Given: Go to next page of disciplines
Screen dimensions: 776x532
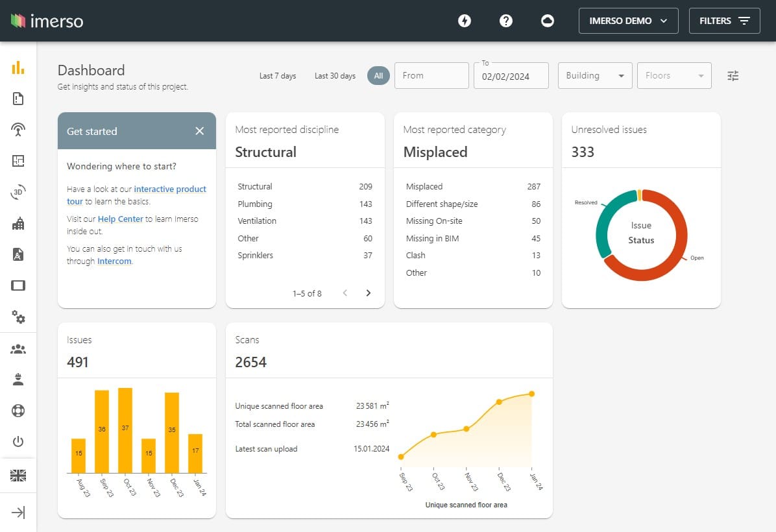Looking at the screenshot, I should click(x=369, y=293).
